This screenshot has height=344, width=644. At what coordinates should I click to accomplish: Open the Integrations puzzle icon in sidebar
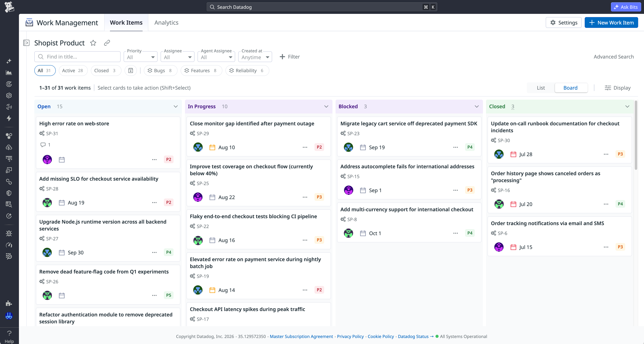point(9,303)
